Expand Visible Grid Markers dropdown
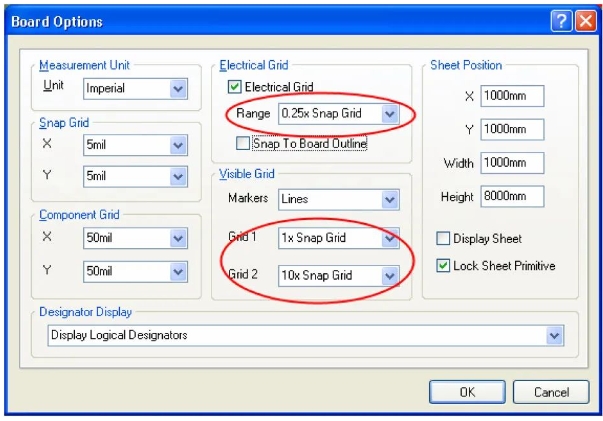The image size is (603, 421). pos(389,200)
